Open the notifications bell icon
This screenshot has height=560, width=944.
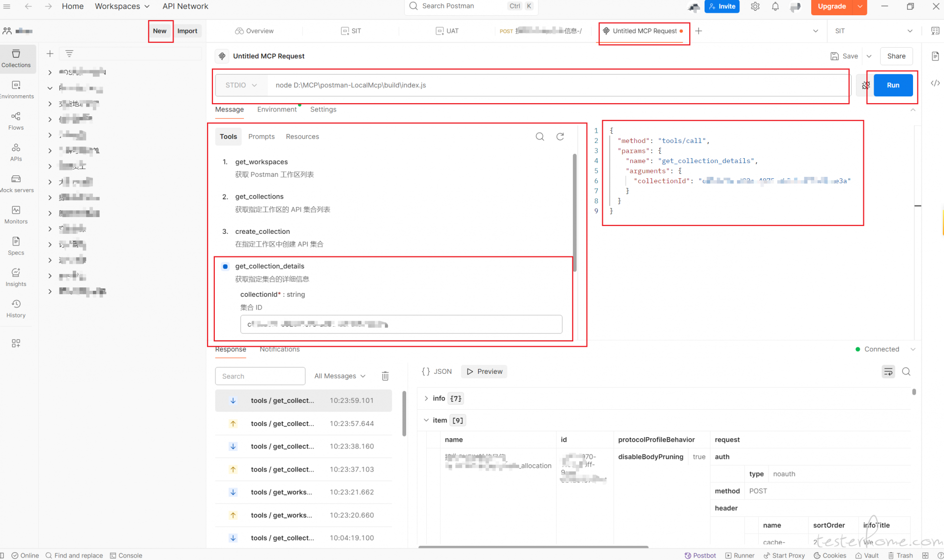coord(775,6)
